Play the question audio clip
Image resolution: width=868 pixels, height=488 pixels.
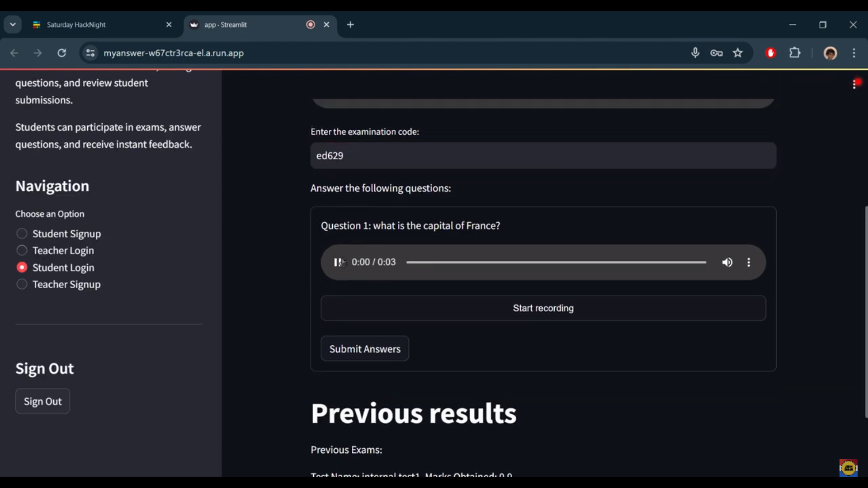click(338, 262)
